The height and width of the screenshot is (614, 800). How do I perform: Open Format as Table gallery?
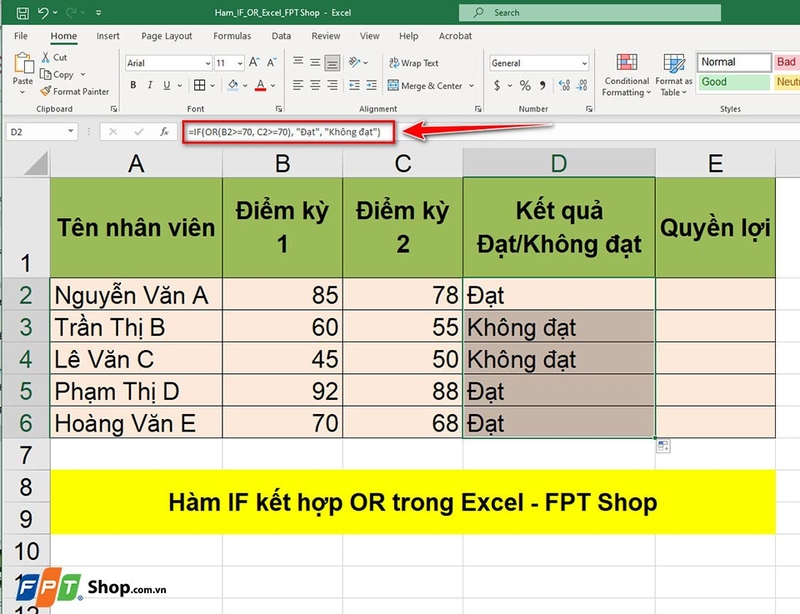(x=673, y=75)
